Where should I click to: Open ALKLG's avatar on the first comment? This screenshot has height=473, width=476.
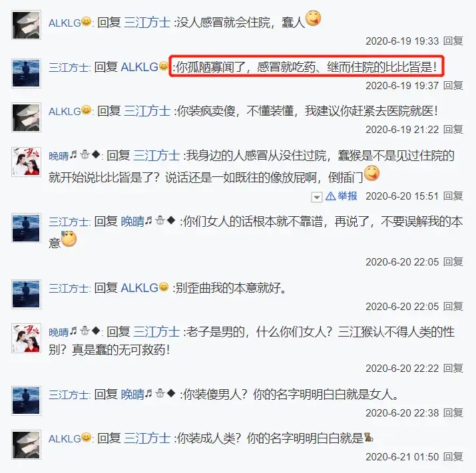click(x=26, y=25)
